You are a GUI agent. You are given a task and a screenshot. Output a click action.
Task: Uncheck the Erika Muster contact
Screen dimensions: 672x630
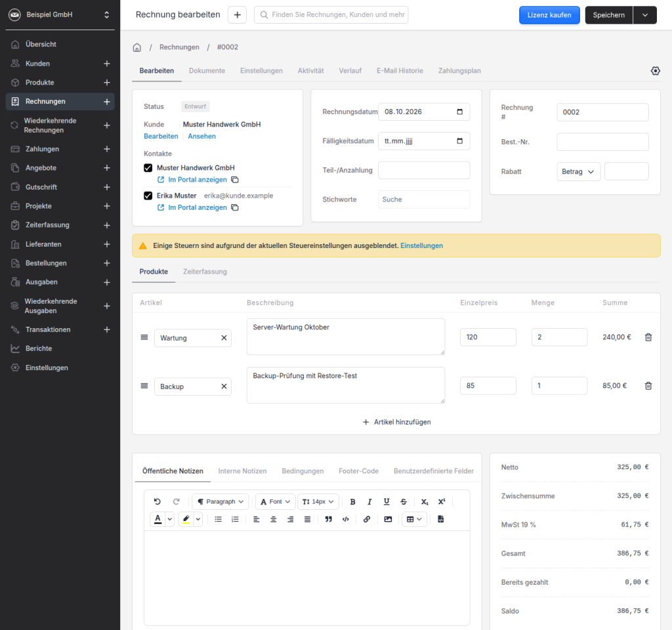point(148,196)
